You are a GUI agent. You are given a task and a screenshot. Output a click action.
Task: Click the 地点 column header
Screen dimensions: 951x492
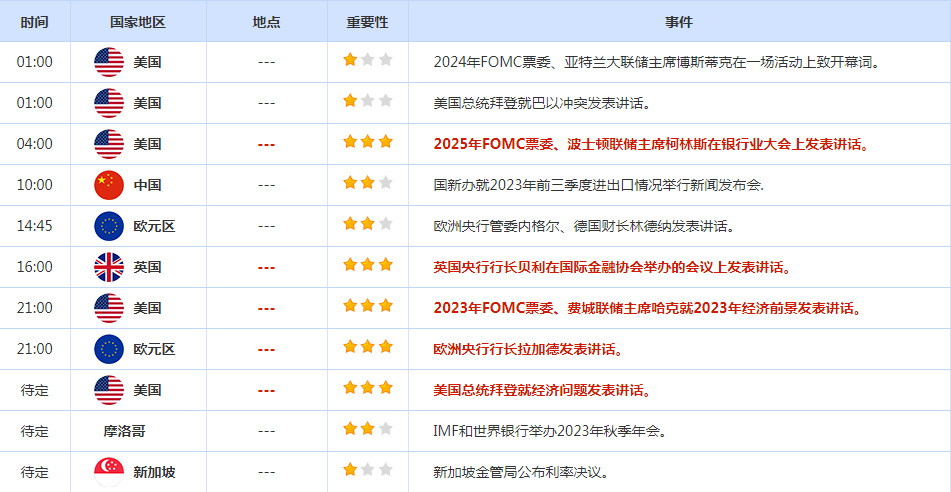[267, 22]
